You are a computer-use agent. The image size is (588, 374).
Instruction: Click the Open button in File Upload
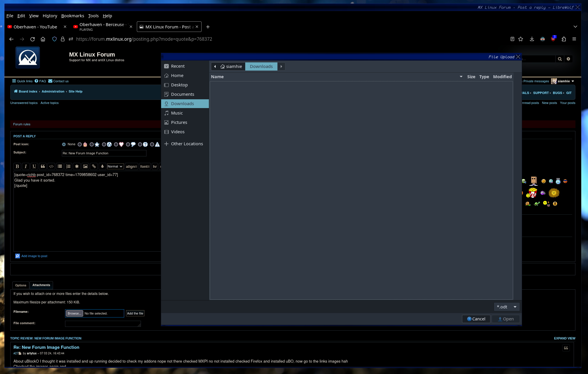pyautogui.click(x=506, y=319)
